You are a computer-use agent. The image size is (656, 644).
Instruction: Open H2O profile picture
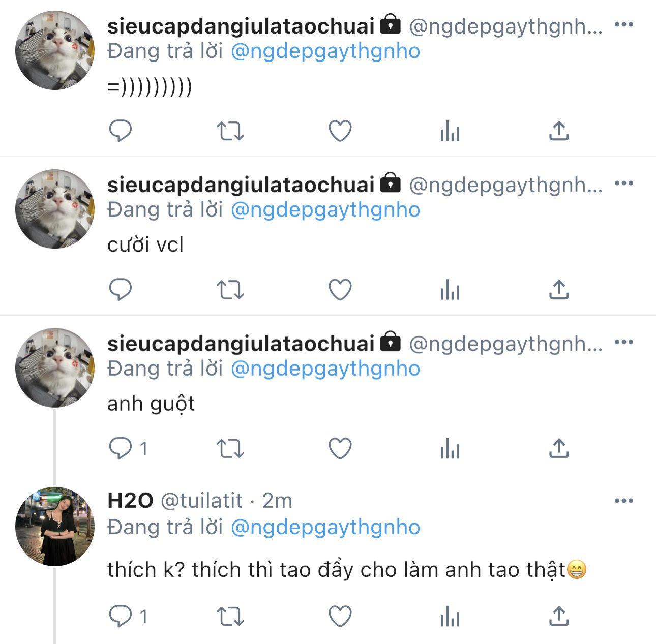[x=55, y=527]
